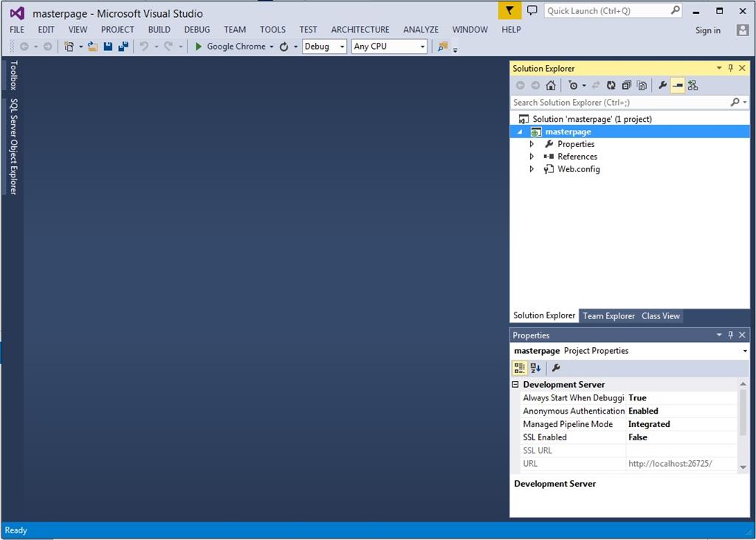Toggle Categorized view in Properties panel
The image size is (756, 540).
point(519,368)
